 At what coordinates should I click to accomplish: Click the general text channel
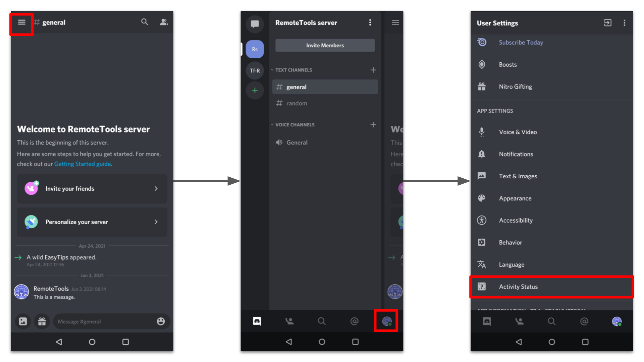click(325, 86)
